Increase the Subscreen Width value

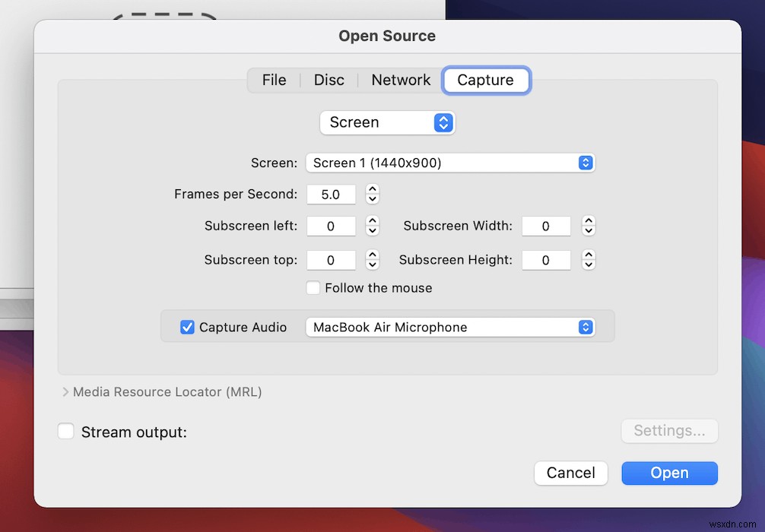point(588,222)
